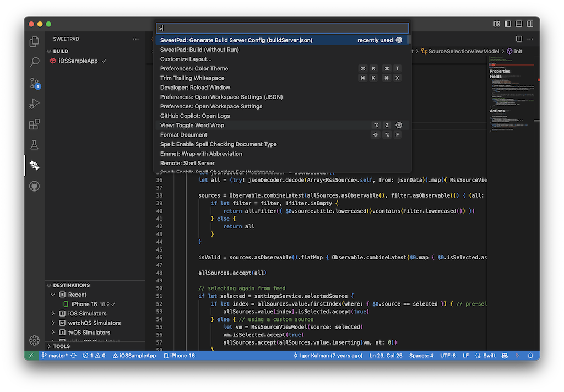Open the Search view icon
Screen dimensions: 564x392
34,62
